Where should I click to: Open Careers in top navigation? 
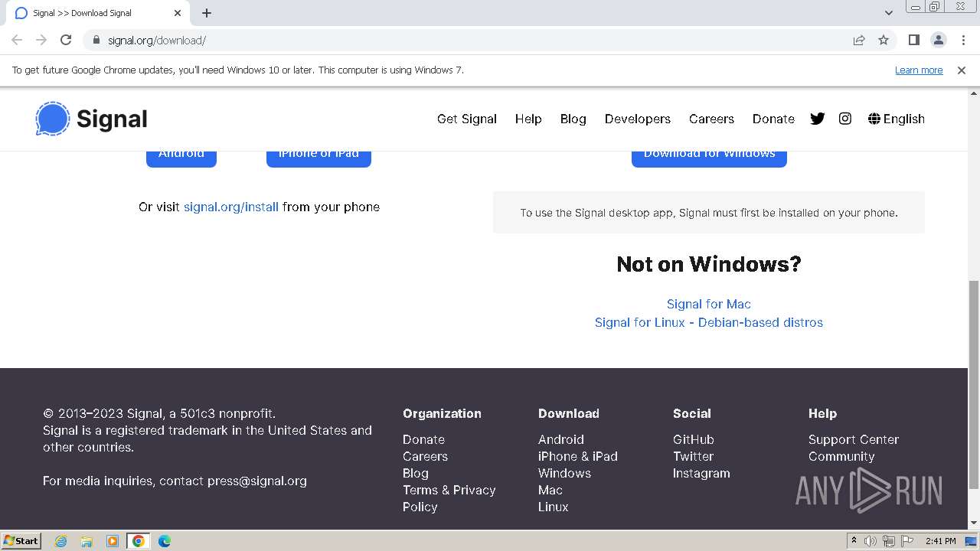tap(711, 119)
